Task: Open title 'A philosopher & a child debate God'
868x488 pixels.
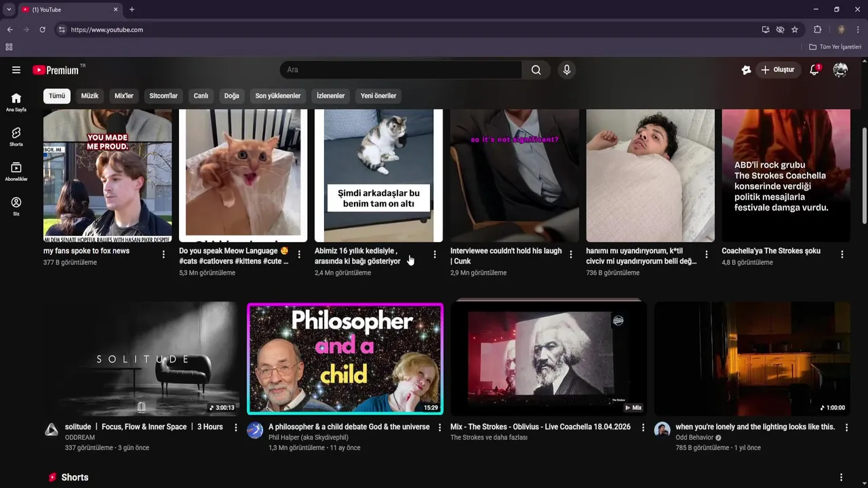Action: pyautogui.click(x=349, y=427)
